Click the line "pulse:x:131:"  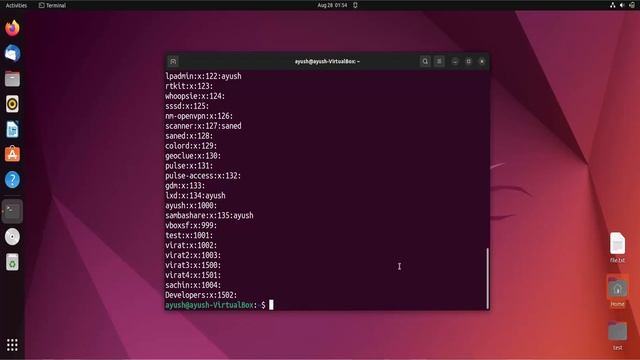(189, 166)
